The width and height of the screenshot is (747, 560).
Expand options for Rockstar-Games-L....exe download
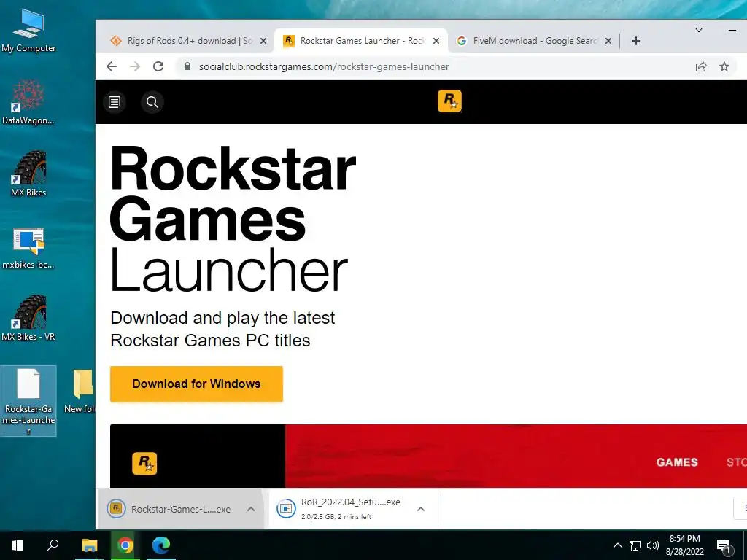251,509
